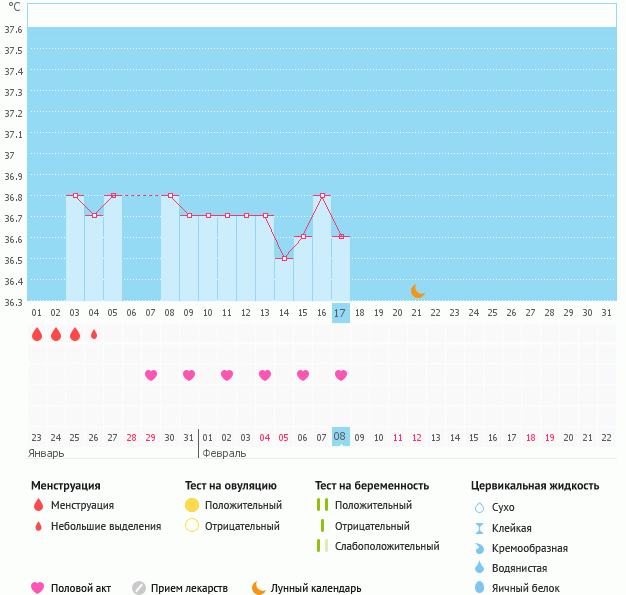Click the lowest temperature point on day 14
This screenshot has width=626, height=595.
(x=284, y=258)
